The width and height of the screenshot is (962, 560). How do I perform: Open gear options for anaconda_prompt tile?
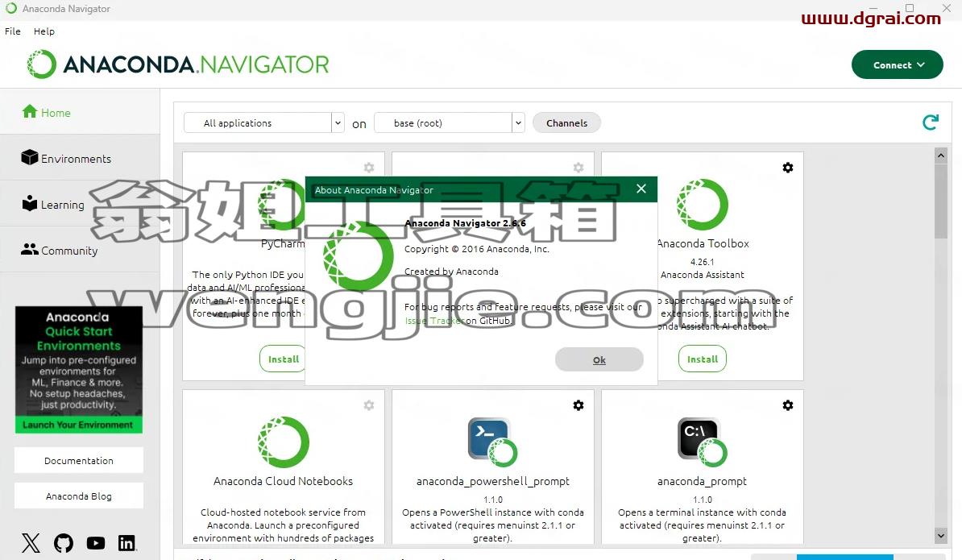788,405
